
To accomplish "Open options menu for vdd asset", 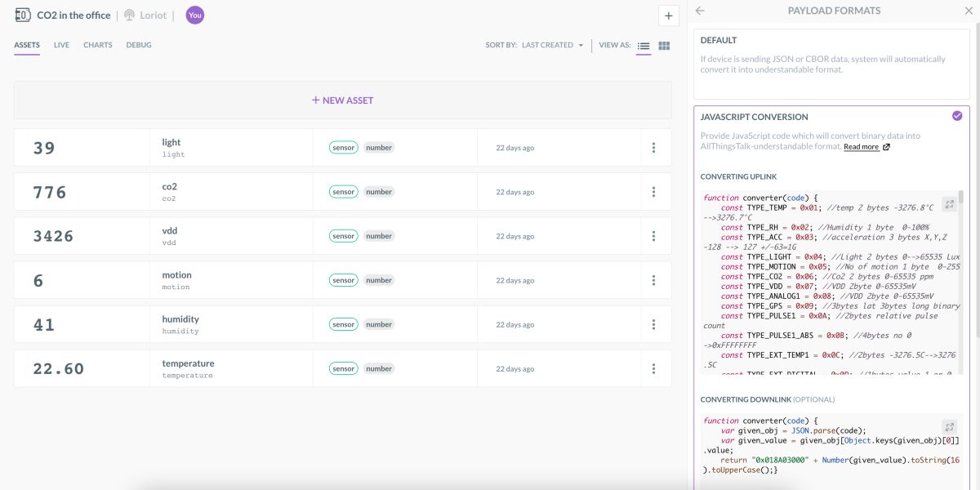I will point(653,236).
